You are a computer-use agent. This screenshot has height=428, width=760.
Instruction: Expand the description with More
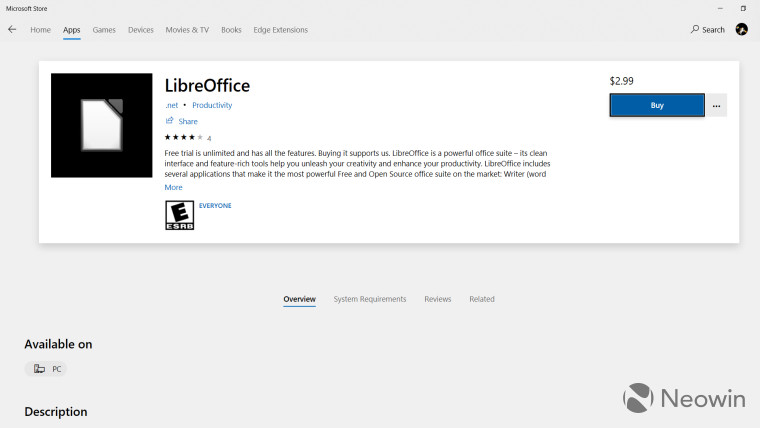pos(173,187)
